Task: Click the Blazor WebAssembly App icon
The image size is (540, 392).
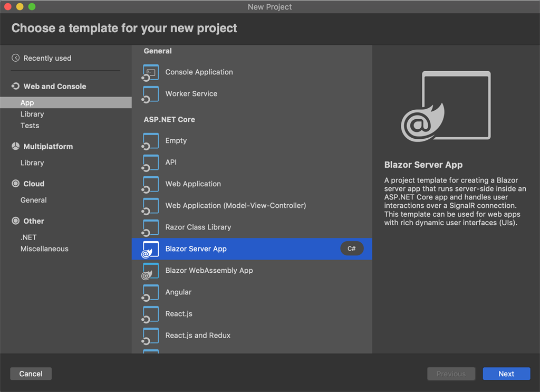Action: [x=150, y=271]
